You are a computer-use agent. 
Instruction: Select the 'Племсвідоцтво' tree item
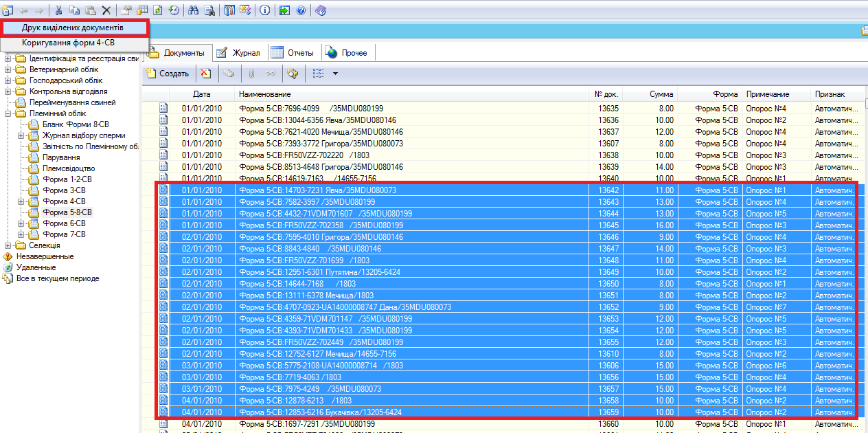(69, 168)
